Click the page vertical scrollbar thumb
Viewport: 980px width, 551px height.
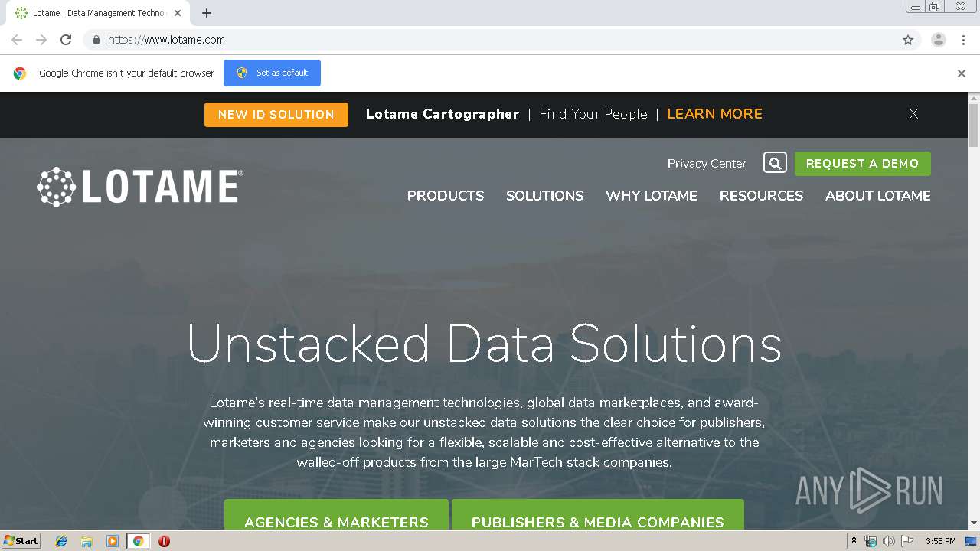click(x=974, y=125)
